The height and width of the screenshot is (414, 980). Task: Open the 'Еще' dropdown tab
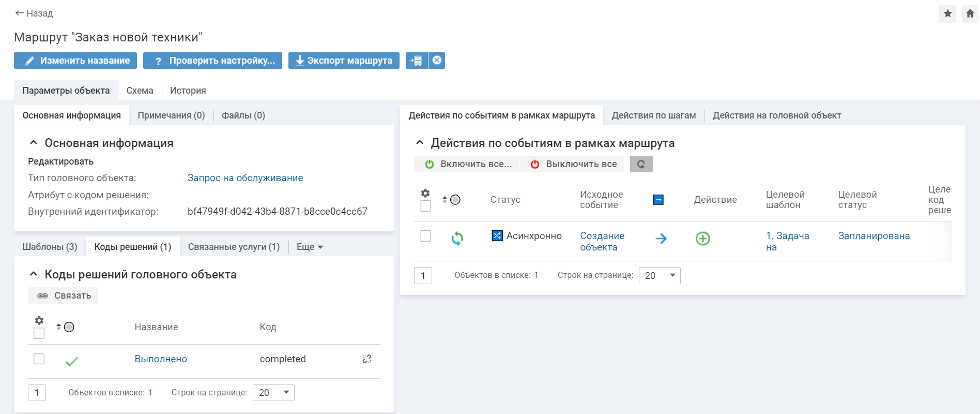[309, 247]
